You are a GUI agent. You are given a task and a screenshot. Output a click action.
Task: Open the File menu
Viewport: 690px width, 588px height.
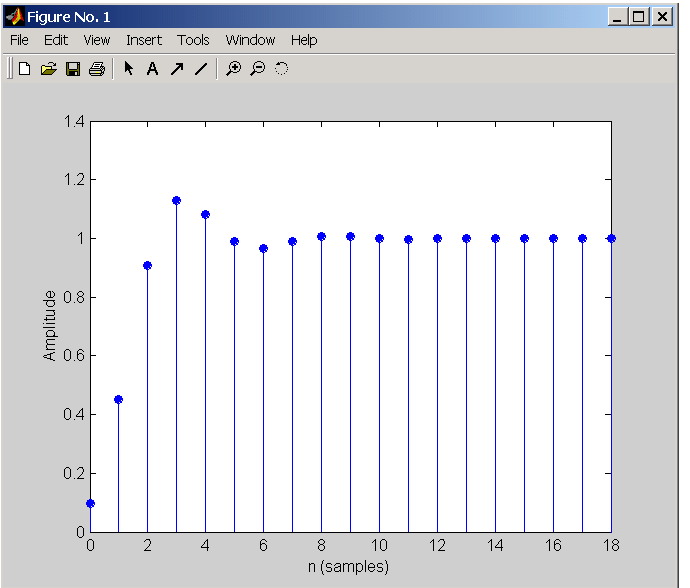tap(19, 40)
